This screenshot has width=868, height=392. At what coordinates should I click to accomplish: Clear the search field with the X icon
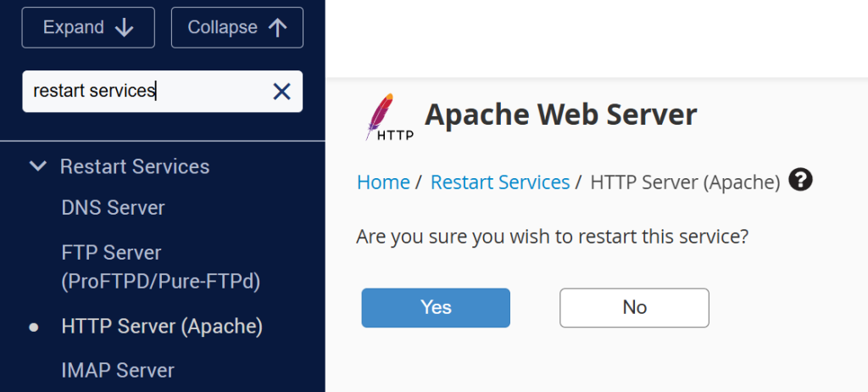pyautogui.click(x=281, y=92)
